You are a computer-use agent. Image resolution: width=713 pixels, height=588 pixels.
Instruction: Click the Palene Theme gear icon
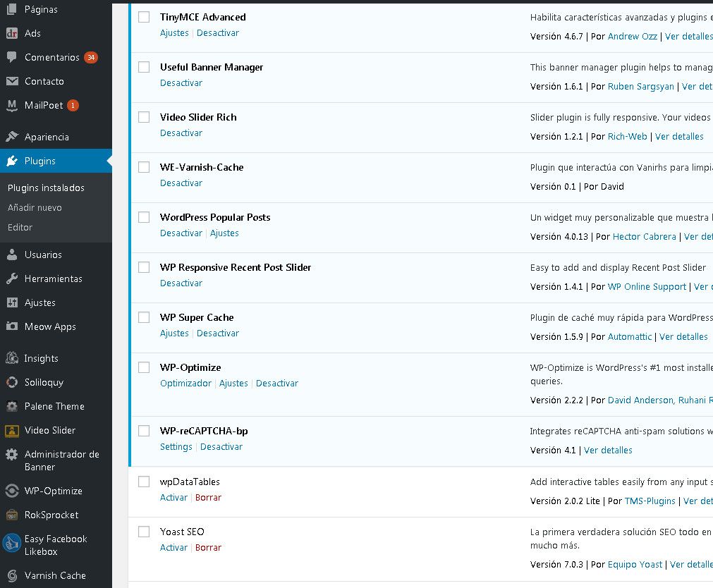[x=12, y=407]
